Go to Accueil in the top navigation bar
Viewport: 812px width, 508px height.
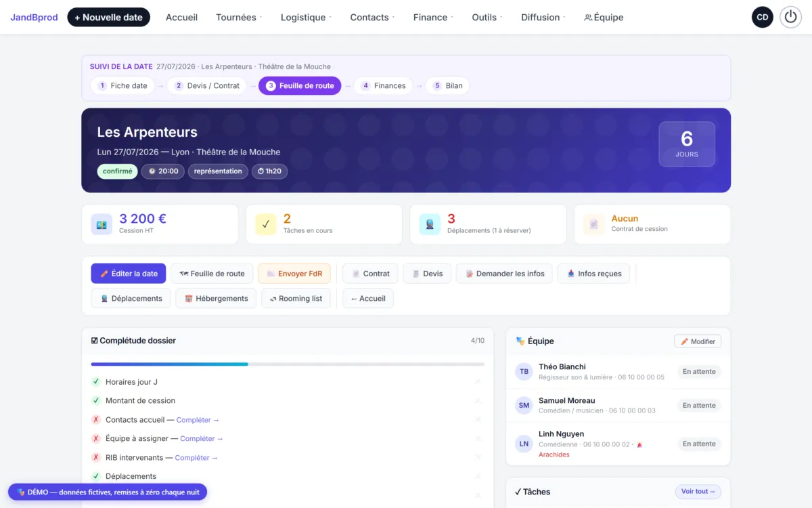pos(182,18)
